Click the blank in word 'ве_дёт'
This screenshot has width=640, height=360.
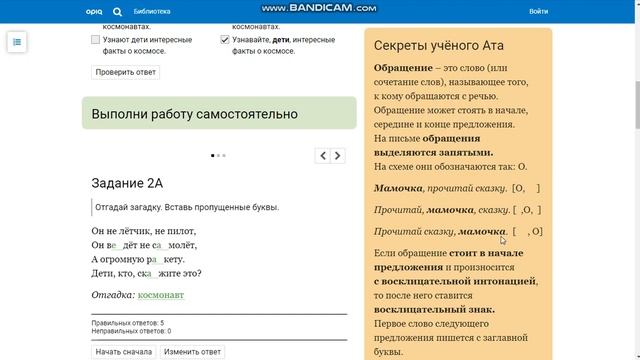[117, 245]
